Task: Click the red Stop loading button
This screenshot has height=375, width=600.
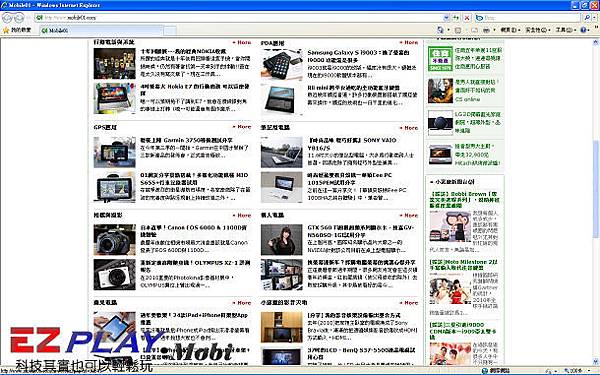Action: tap(466, 18)
